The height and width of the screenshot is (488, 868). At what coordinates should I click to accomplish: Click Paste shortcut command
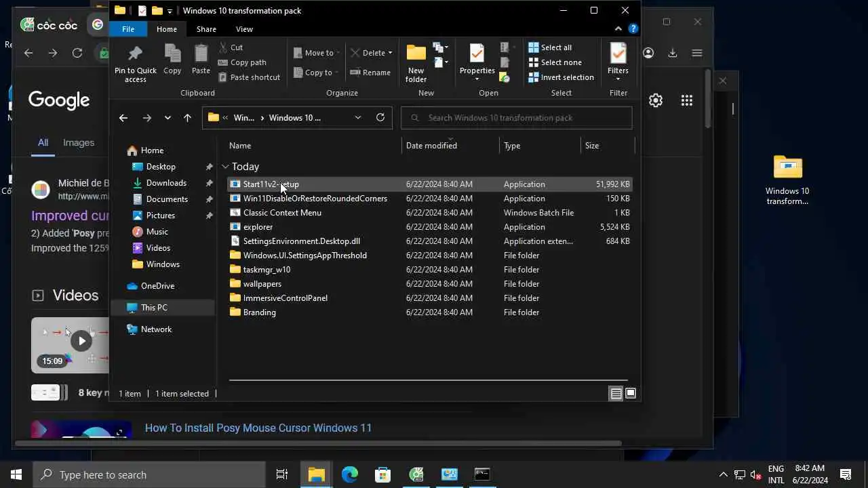249,77
